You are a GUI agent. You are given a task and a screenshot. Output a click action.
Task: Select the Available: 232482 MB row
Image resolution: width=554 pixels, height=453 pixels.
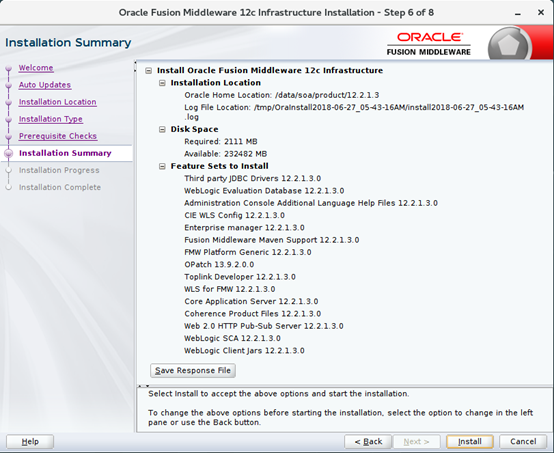[225, 154]
